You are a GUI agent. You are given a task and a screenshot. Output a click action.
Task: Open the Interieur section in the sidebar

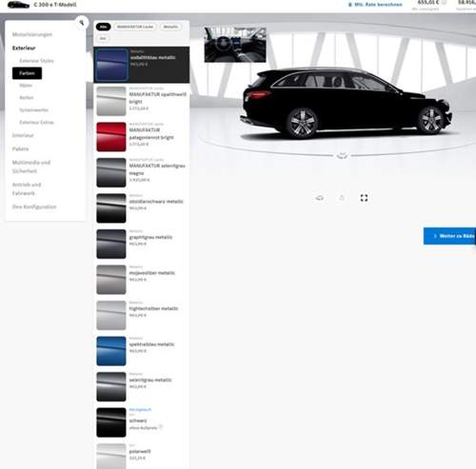tap(23, 135)
